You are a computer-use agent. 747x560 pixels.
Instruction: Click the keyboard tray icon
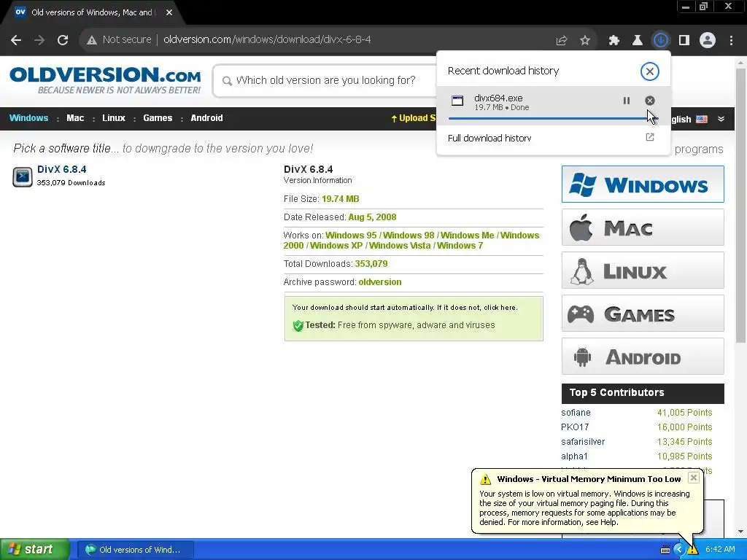(665, 550)
